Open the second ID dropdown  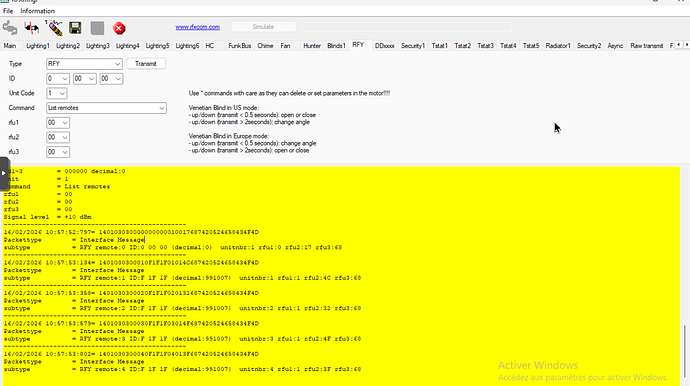click(84, 79)
